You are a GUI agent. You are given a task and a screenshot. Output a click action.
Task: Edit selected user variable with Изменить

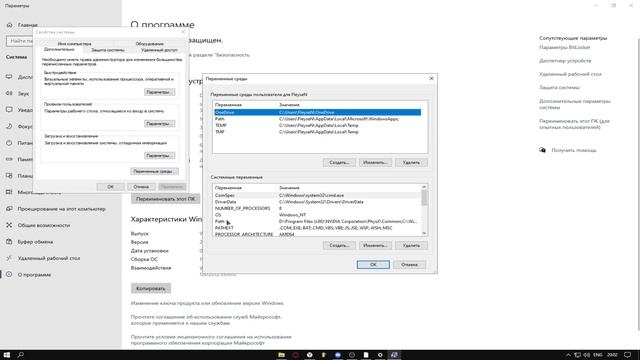coord(375,162)
